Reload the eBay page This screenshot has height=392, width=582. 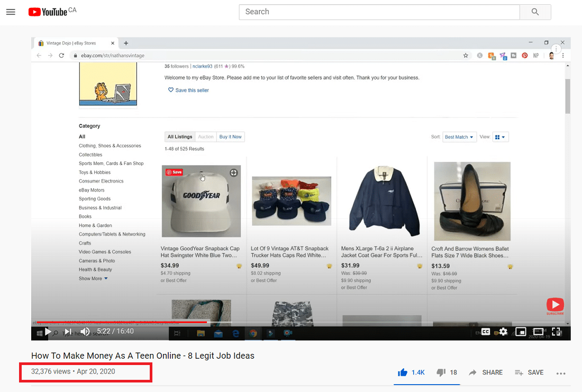[61, 56]
